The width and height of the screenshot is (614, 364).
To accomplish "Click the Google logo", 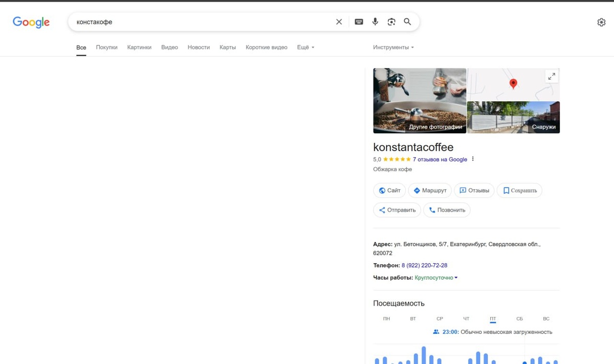I will pyautogui.click(x=31, y=22).
